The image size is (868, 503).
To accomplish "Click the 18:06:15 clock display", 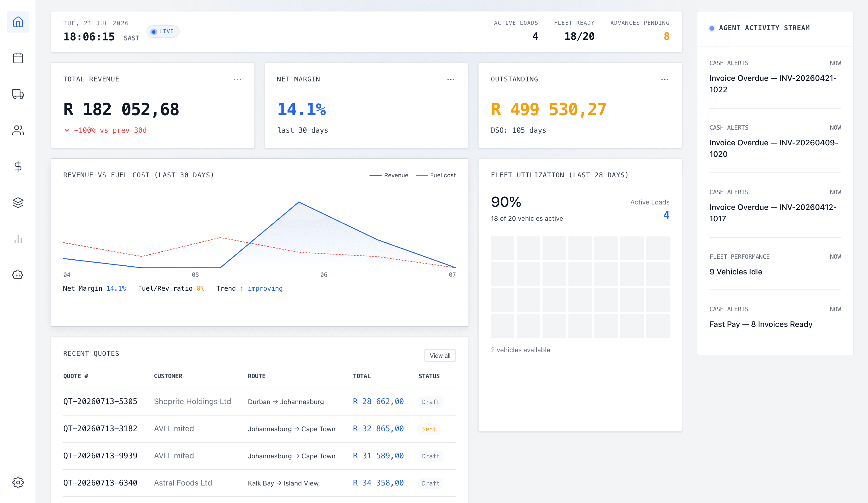I will tap(89, 36).
